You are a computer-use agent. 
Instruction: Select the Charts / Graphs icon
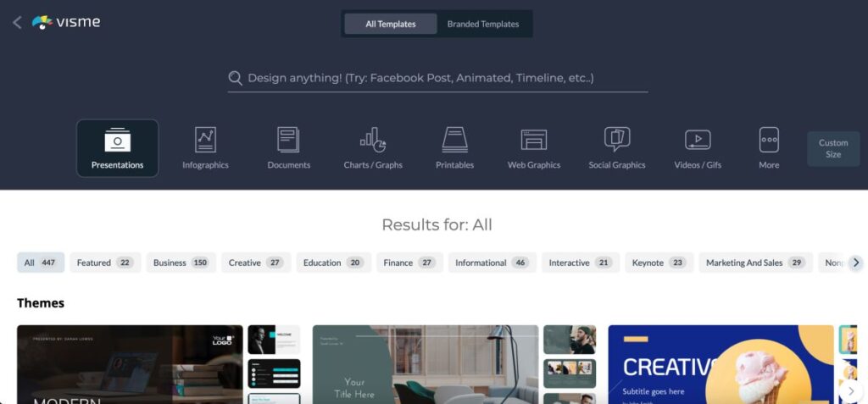[373, 140]
